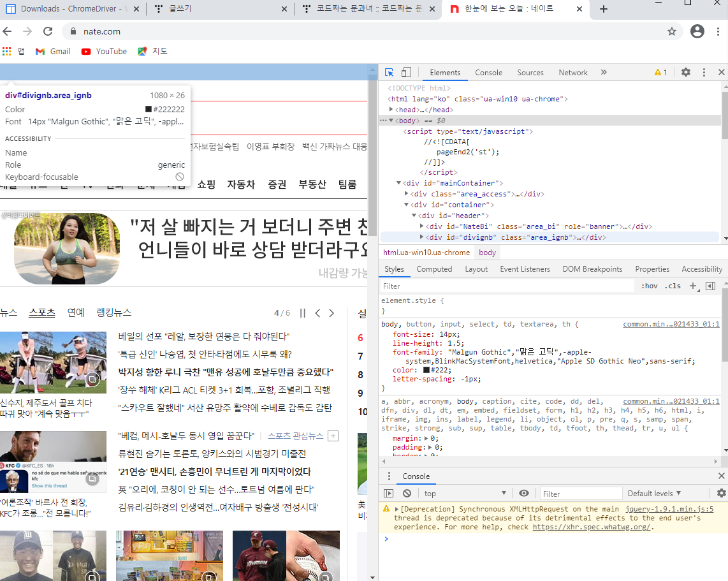Screen dimensions: 728x581
Task: Close the 코드짜는 문과녀 browser tab
Action: point(432,9)
